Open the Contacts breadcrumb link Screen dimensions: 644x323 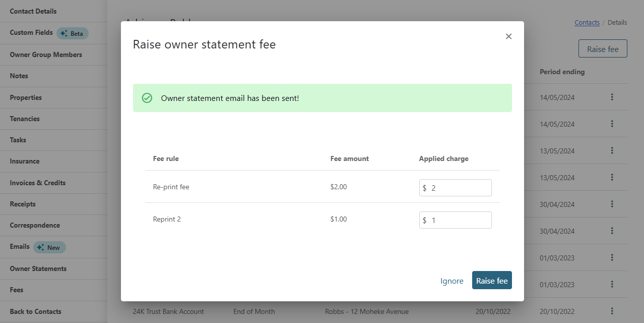(x=587, y=23)
